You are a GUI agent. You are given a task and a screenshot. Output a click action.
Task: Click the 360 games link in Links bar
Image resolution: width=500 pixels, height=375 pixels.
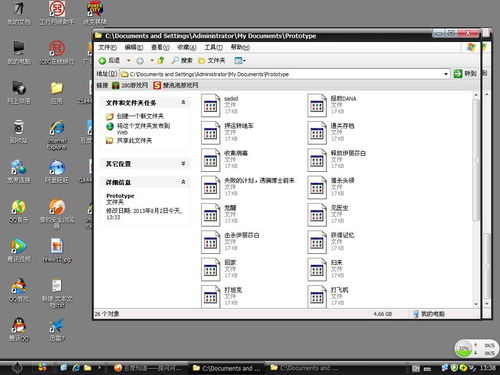click(x=130, y=85)
